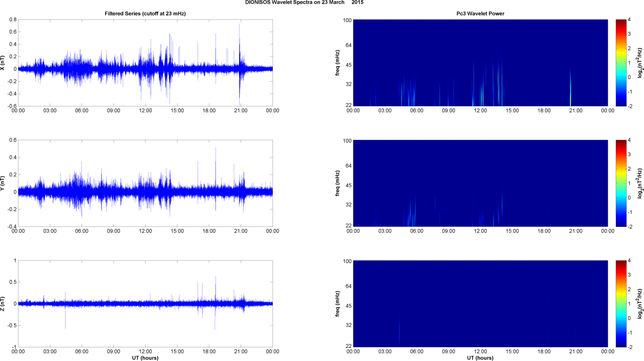Image resolution: width=644 pixels, height=361 pixels.
Task: Select the Pc3 Wavelet Power heading
Action: click(x=480, y=14)
